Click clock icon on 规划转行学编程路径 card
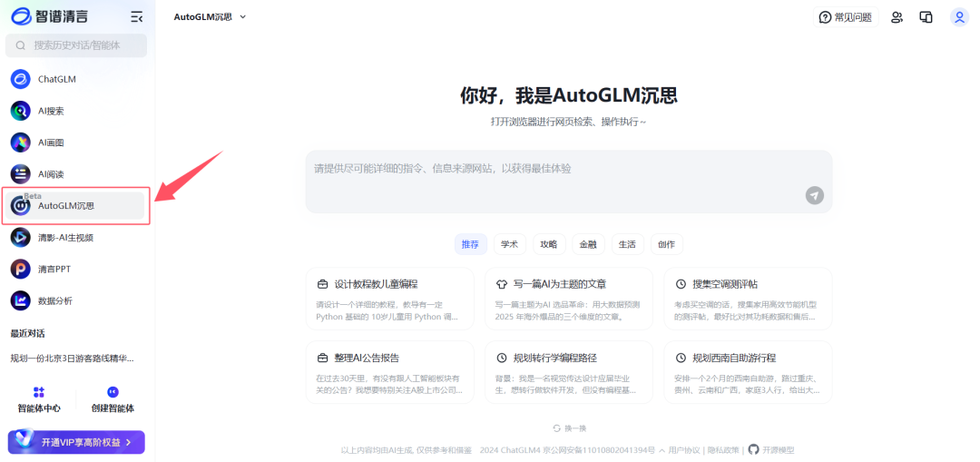Viewport: 980px width, 462px height. (501, 359)
